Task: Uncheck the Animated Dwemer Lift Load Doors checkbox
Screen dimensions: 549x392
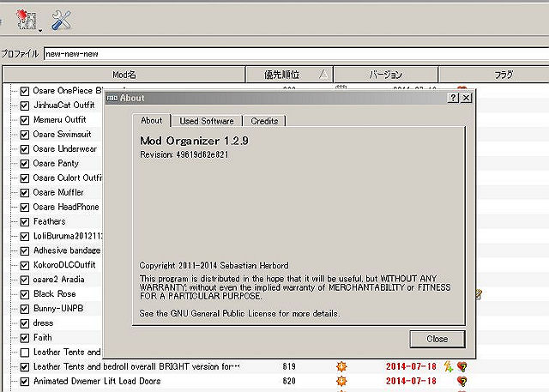Action: 25,382
